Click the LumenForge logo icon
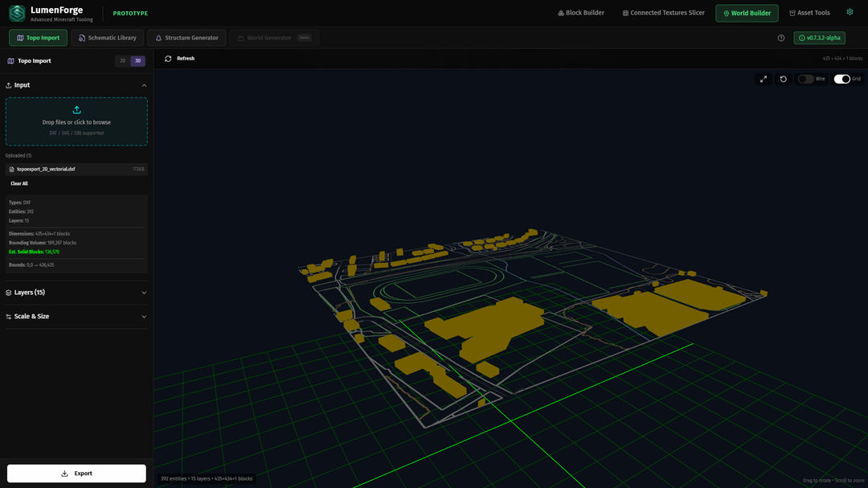Image resolution: width=868 pixels, height=488 pixels. click(17, 14)
